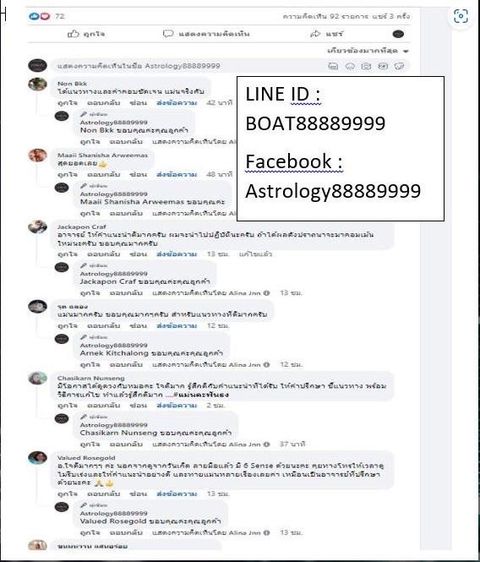Expand the most relevant comments sort dropdown

[368, 51]
